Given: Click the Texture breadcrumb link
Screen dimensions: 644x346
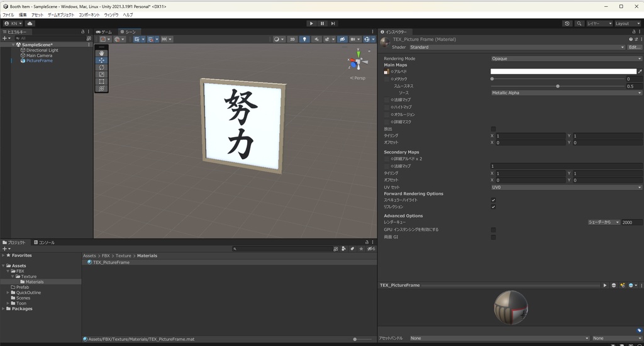Looking at the screenshot, I should click(x=123, y=255).
